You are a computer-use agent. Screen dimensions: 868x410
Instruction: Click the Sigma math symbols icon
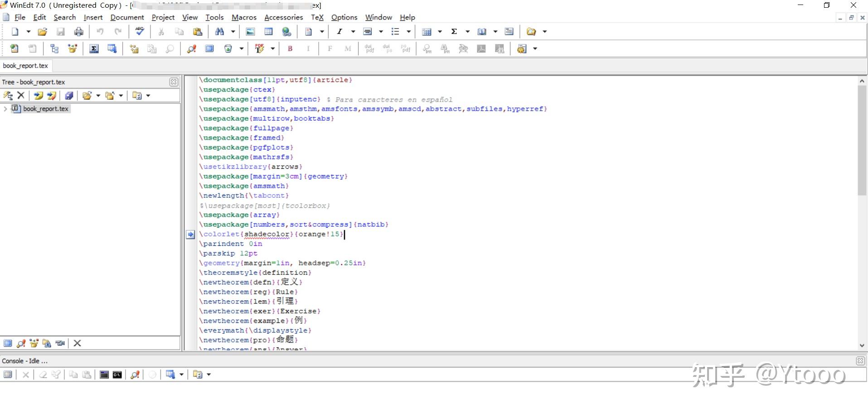(x=454, y=32)
